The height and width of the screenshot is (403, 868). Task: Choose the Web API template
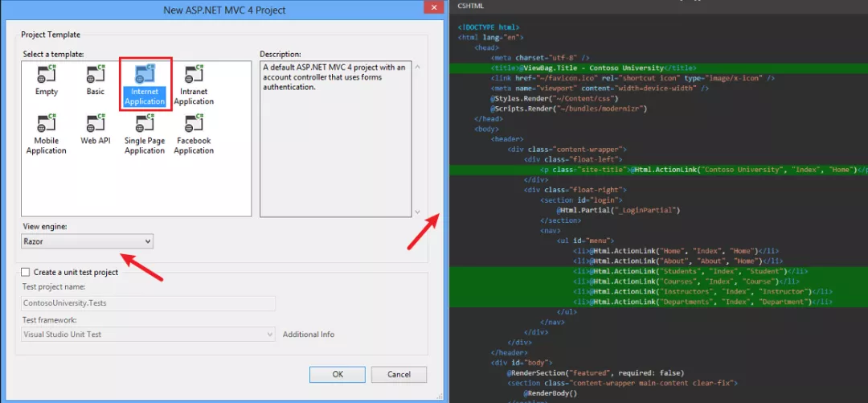click(x=96, y=130)
